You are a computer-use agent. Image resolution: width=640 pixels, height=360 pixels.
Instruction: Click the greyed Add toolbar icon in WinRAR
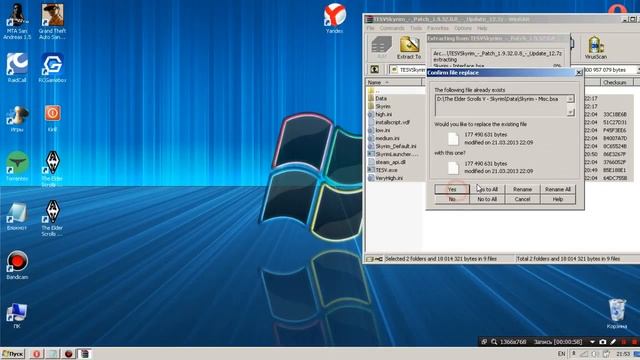point(382,48)
